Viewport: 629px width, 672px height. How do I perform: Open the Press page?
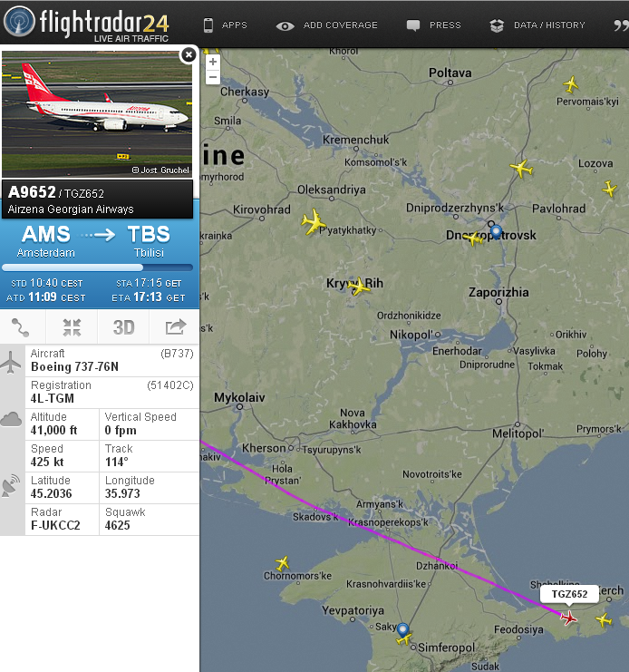click(433, 25)
